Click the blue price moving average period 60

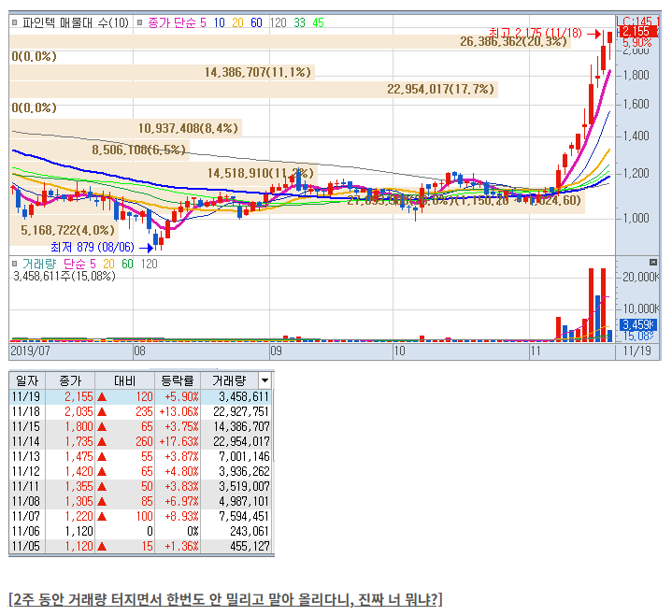(x=256, y=22)
